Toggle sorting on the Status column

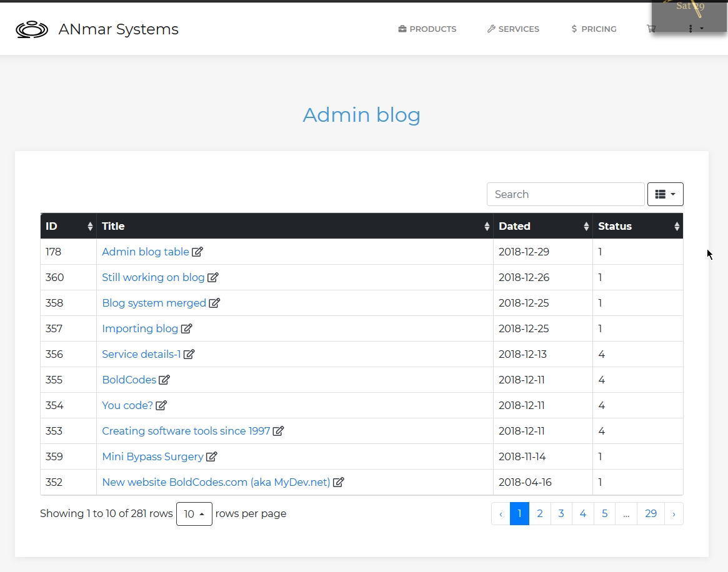[677, 226]
